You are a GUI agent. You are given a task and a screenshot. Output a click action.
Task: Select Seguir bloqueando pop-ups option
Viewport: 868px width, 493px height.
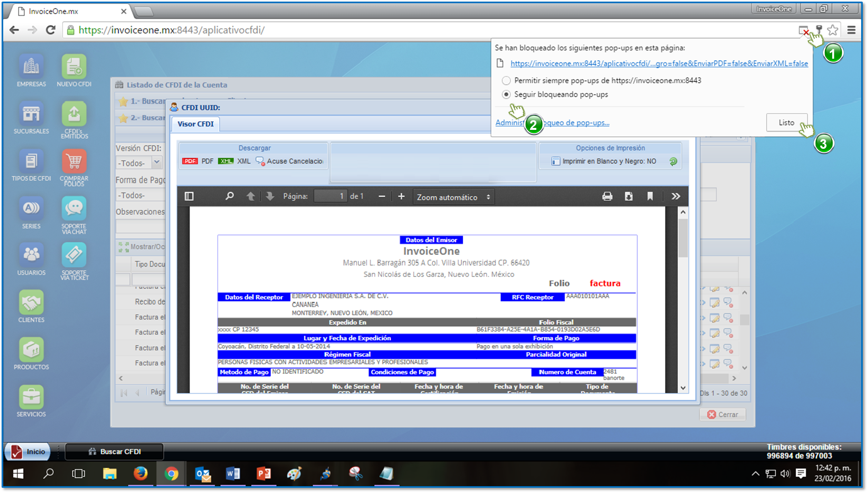tap(507, 94)
